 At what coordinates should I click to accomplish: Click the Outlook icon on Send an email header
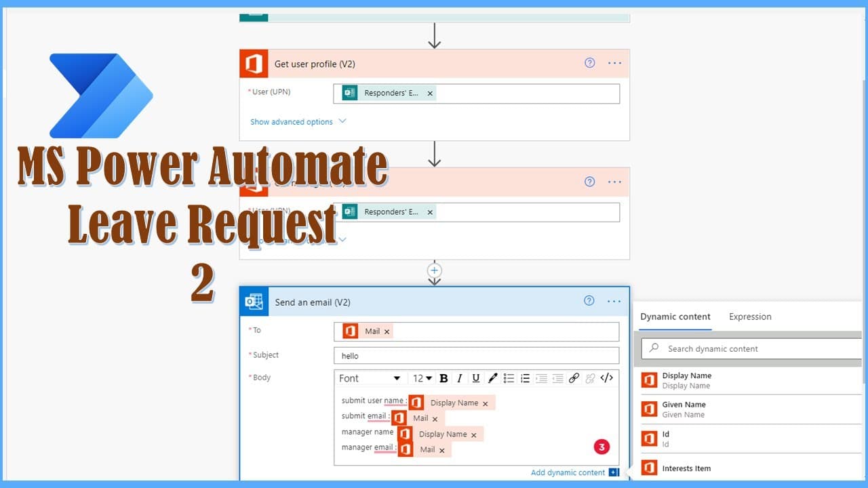(x=254, y=302)
